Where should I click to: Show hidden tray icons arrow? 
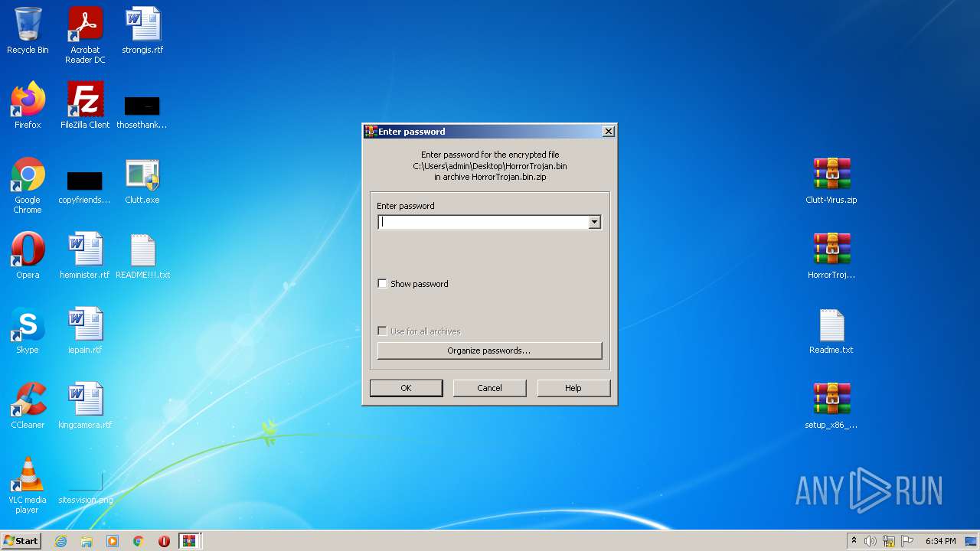[854, 541]
